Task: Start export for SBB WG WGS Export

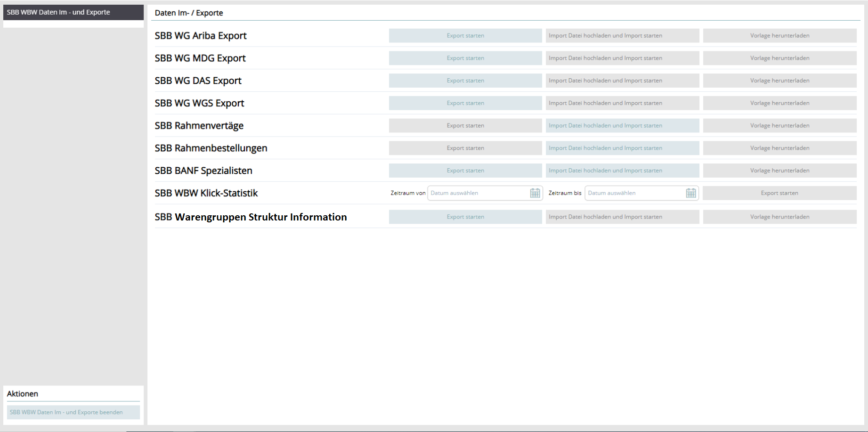Action: point(465,103)
